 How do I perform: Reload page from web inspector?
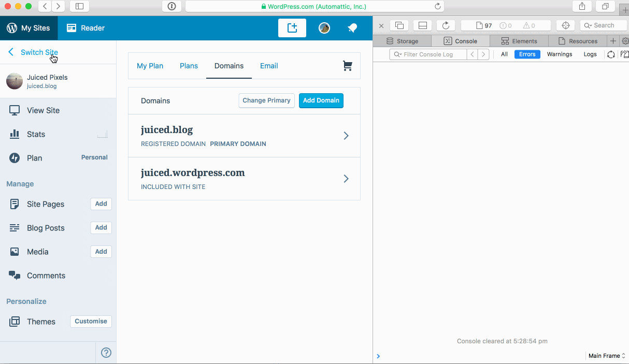tap(446, 25)
